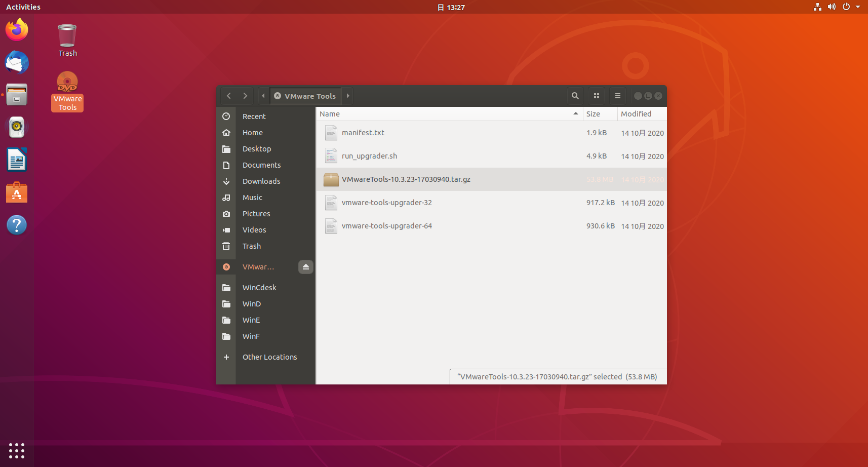This screenshot has width=868, height=467.
Task: Open the path expander before VMware Tools
Action: point(263,96)
